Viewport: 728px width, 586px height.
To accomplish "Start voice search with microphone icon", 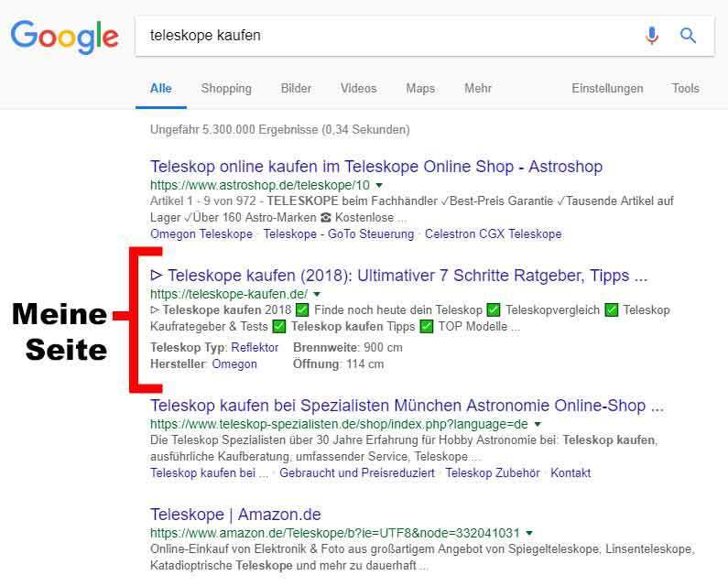I will click(651, 36).
